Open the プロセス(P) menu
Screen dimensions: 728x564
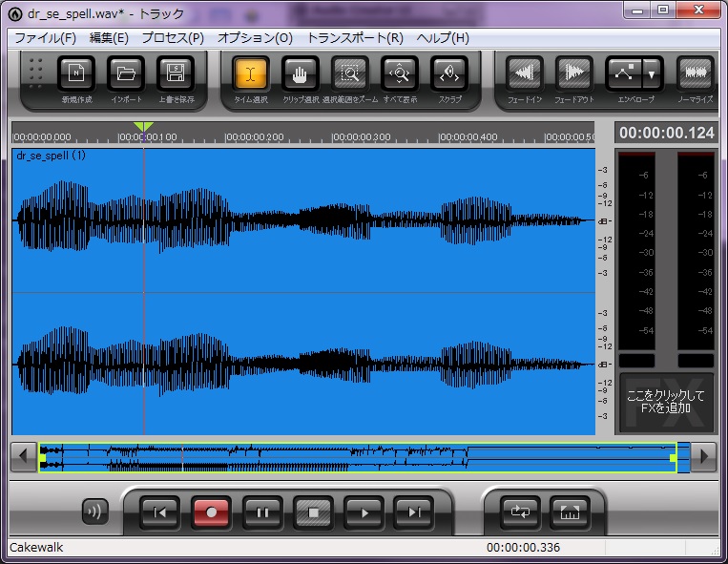coord(173,38)
